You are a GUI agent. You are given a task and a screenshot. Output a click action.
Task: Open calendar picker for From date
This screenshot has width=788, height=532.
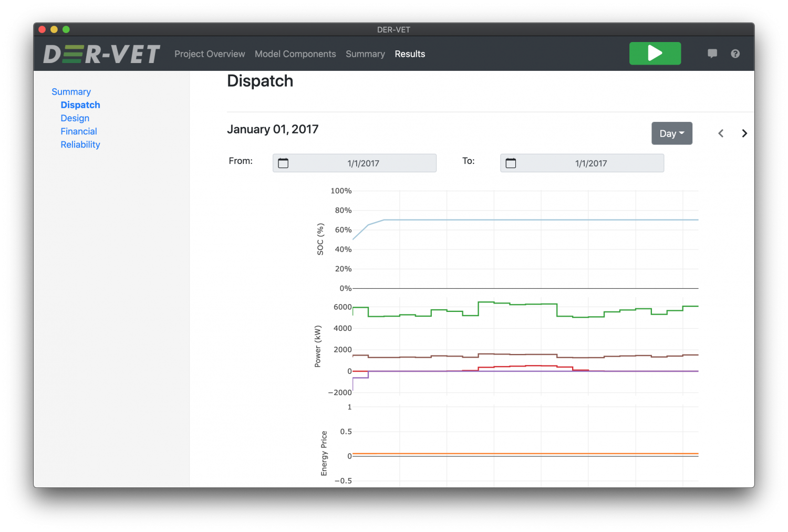(283, 163)
